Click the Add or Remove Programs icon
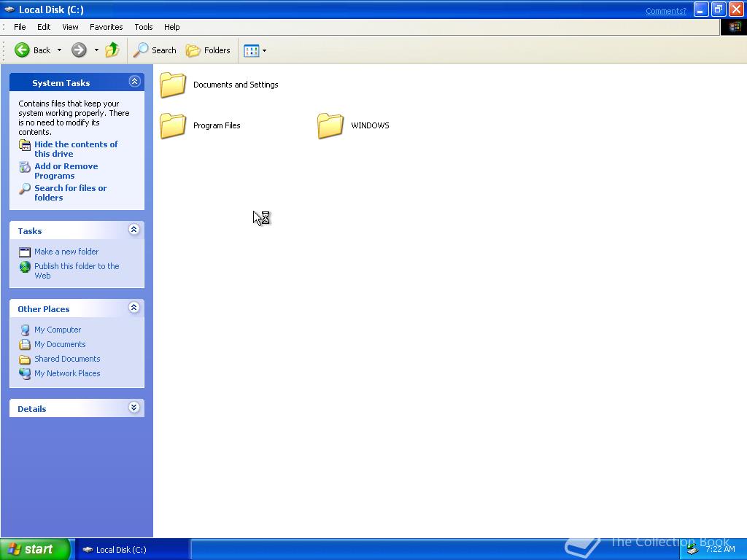Screen dimensions: 747x560 [25, 167]
